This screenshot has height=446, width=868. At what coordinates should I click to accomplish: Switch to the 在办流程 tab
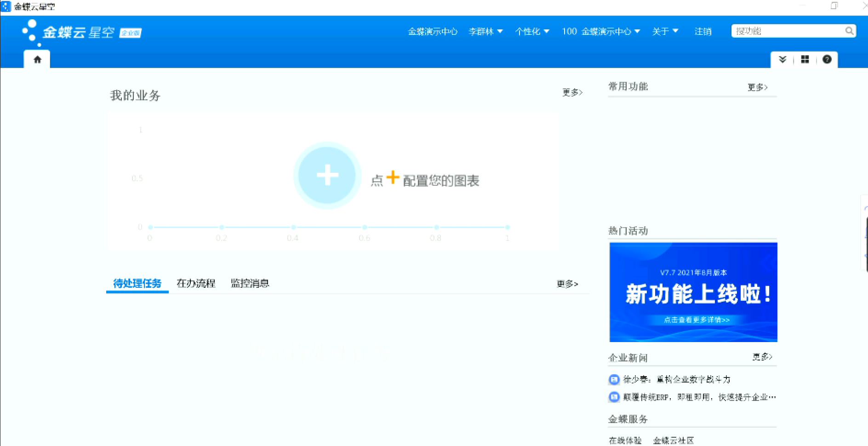tap(196, 283)
